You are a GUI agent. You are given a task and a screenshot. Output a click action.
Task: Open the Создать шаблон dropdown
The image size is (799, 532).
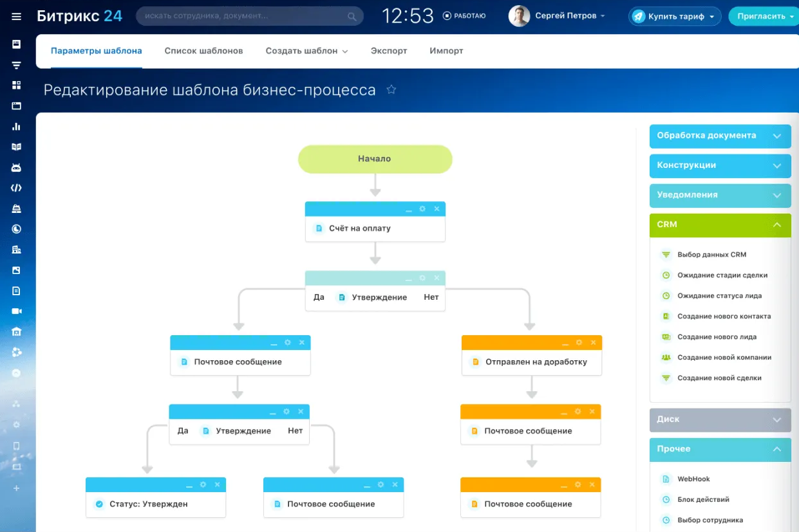306,51
